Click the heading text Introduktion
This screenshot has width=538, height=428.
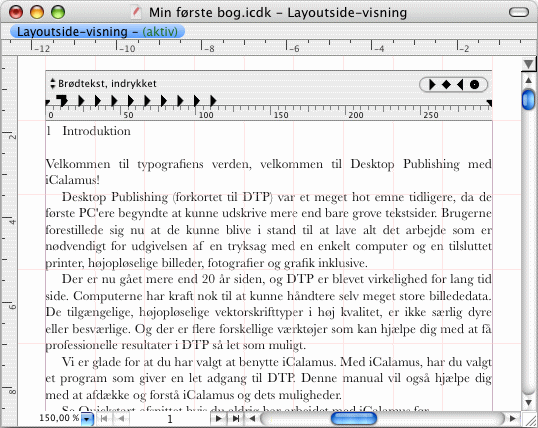(96, 131)
